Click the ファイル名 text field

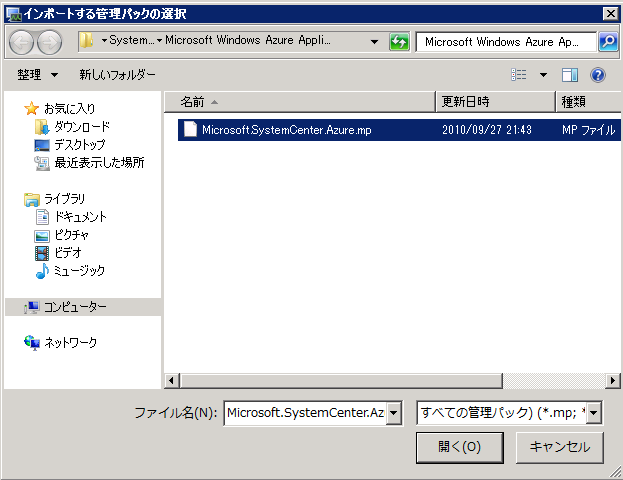[x=305, y=413]
